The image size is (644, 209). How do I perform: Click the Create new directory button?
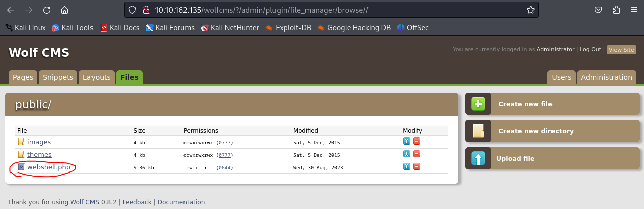pyautogui.click(x=551, y=131)
